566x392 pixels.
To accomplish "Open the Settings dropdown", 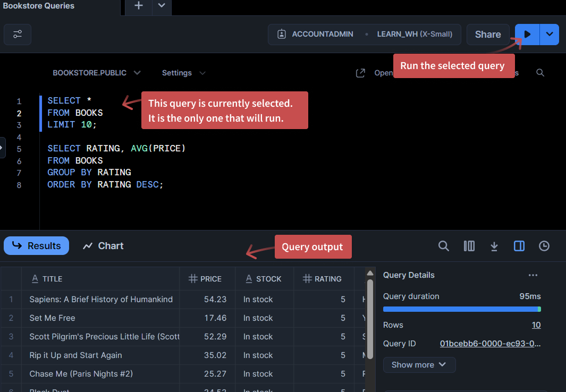I will point(184,73).
